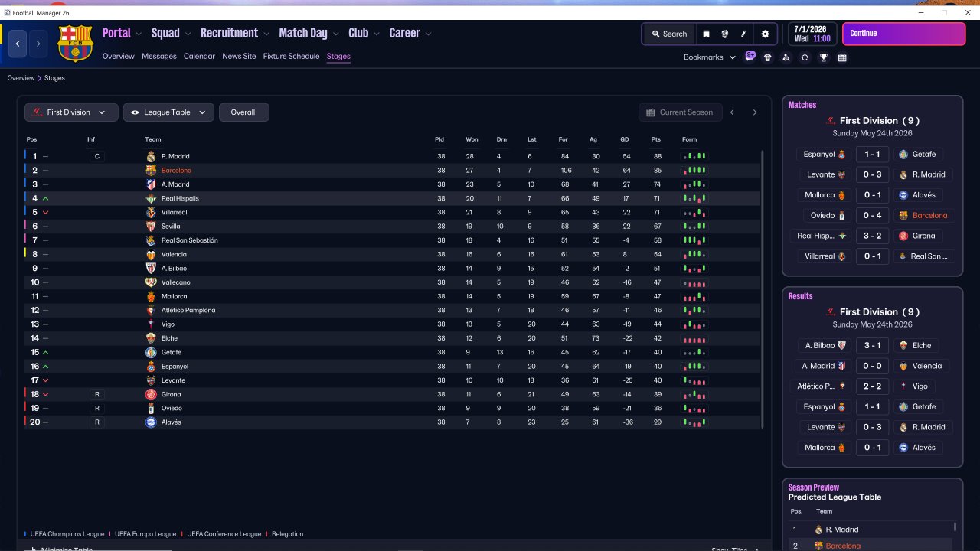Show previous season with left chevron
The width and height of the screenshot is (980, 551).
tap(732, 112)
